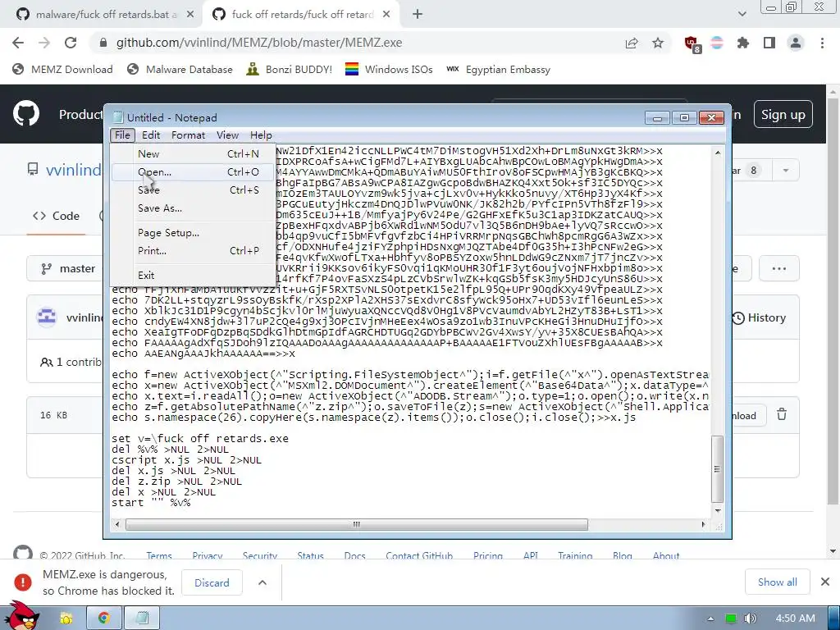Viewport: 840px width, 630px height.
Task: Open the file explorer taskbar icon
Action: click(66, 619)
